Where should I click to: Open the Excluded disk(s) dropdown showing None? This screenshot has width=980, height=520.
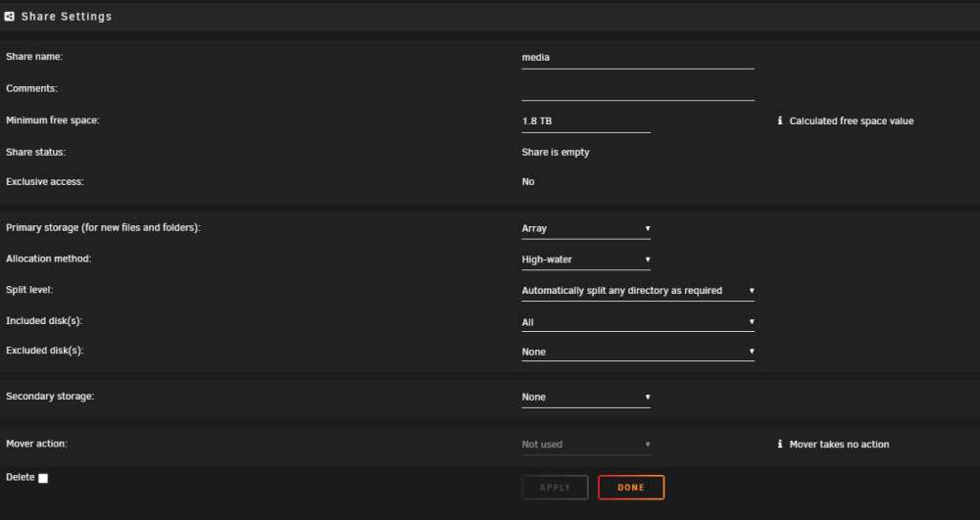[x=638, y=353]
